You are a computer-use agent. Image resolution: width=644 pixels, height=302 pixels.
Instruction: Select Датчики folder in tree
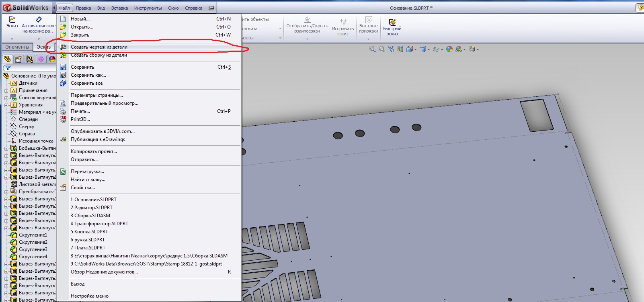click(x=28, y=83)
